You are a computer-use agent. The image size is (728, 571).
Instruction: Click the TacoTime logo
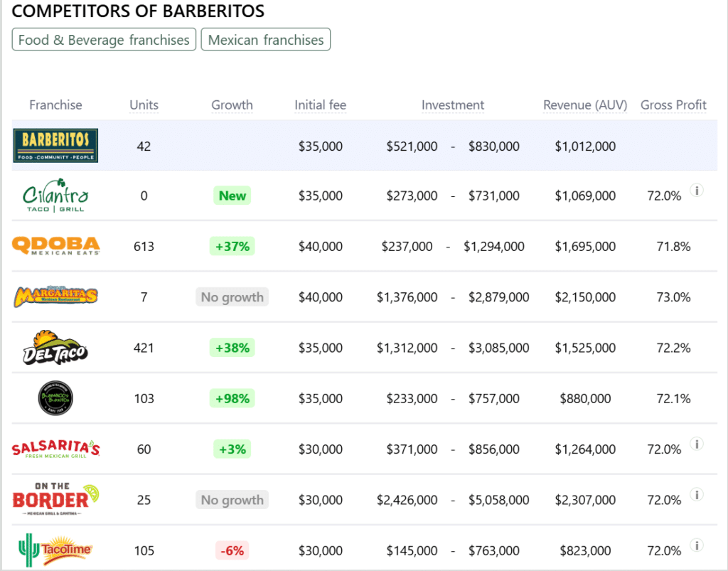click(55, 550)
